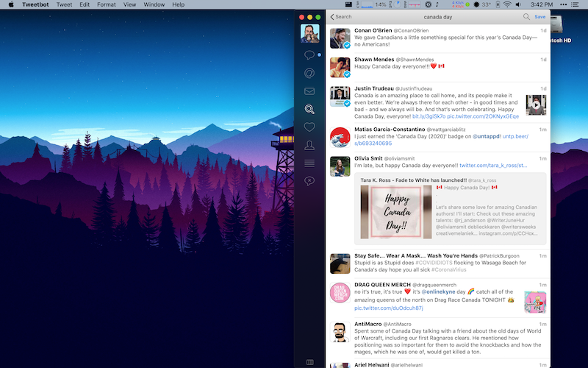588x368 pixels.
Task: Click the #COVIDIDIOTS hashtag
Action: point(434,263)
